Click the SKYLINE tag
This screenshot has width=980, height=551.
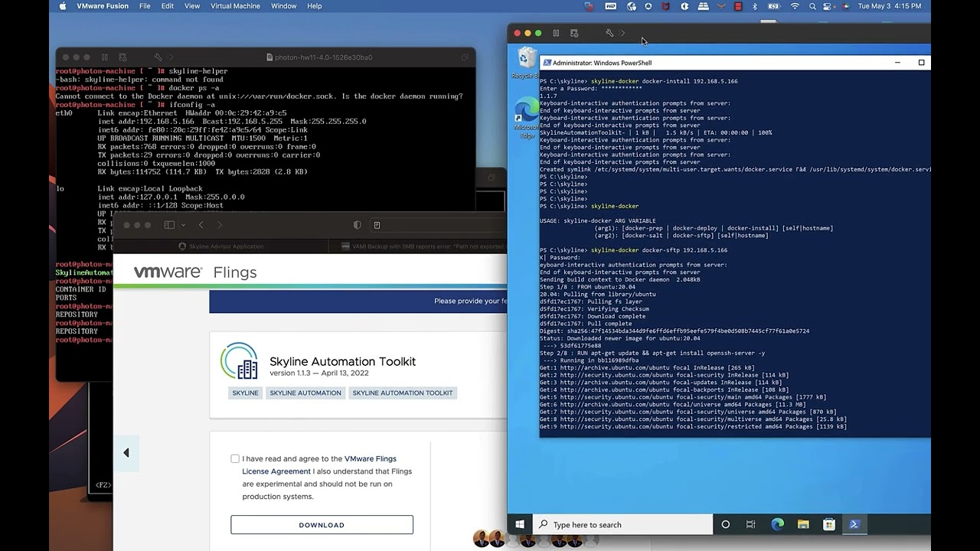click(245, 393)
